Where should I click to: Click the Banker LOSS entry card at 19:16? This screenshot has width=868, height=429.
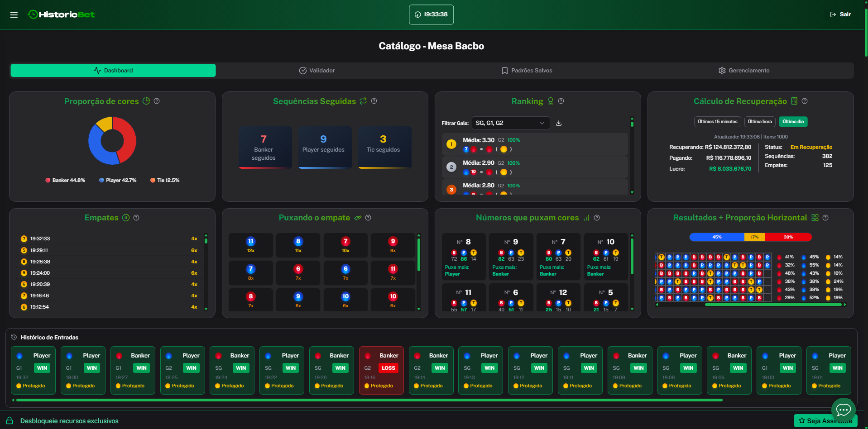click(381, 370)
